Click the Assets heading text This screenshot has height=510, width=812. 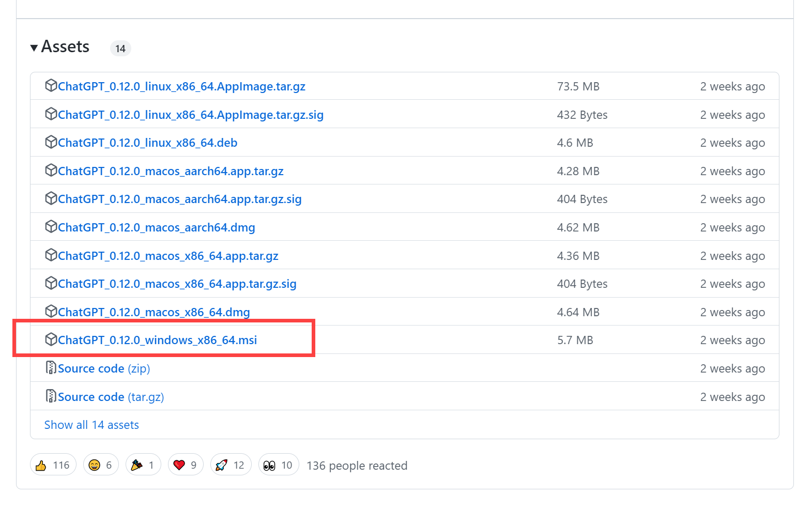point(65,47)
